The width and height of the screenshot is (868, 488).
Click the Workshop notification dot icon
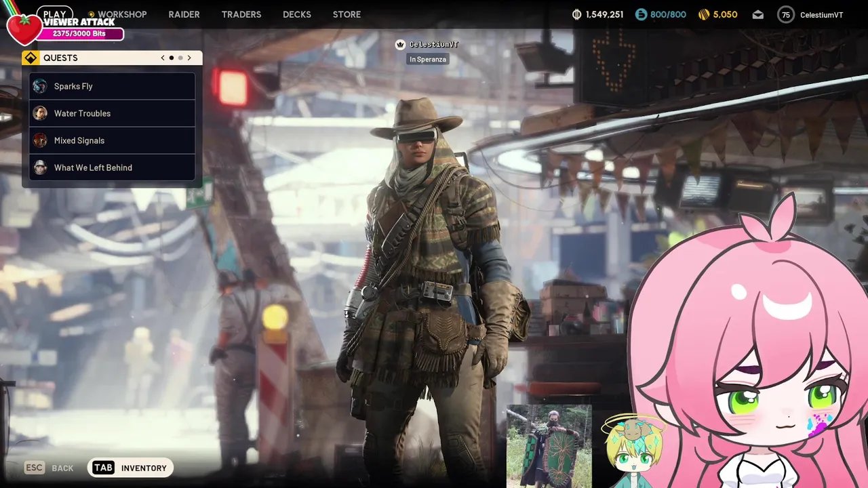[92, 14]
